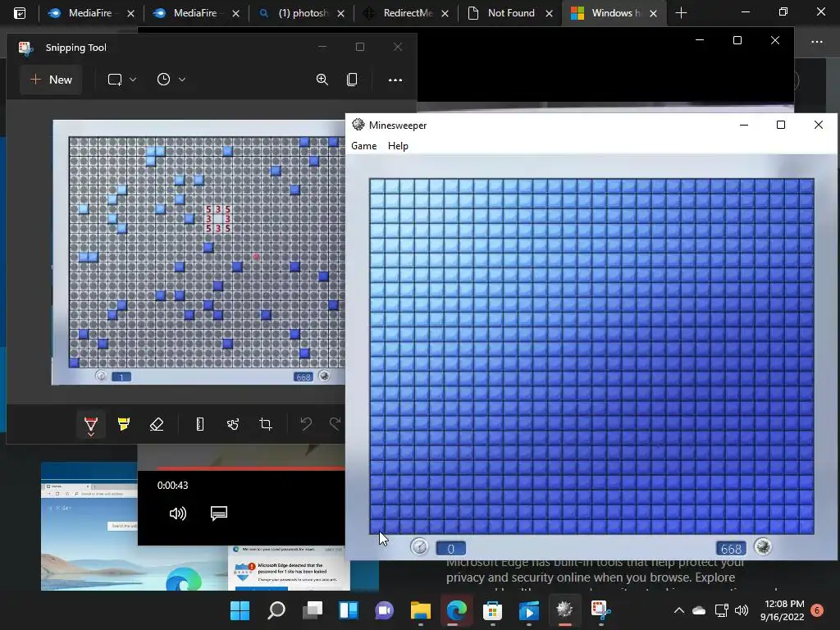Viewport: 840px width, 630px height.
Task: Open the volume tray icon
Action: (x=742, y=610)
